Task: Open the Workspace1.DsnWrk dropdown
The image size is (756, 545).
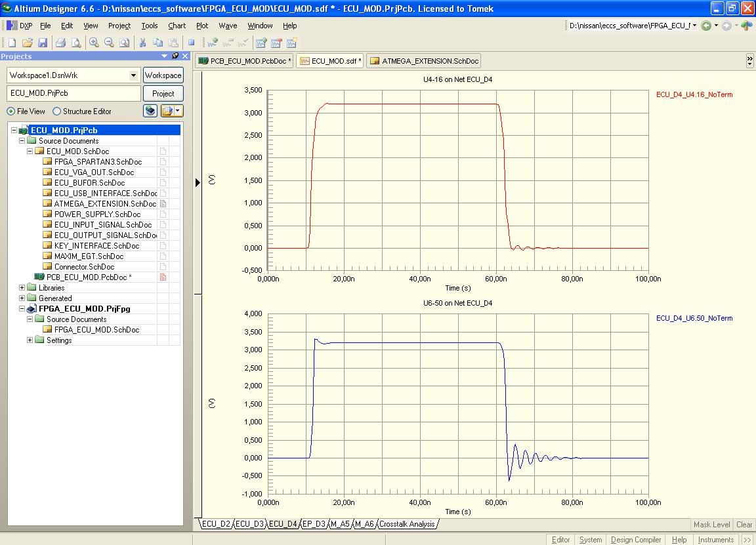Action: pyautogui.click(x=134, y=75)
